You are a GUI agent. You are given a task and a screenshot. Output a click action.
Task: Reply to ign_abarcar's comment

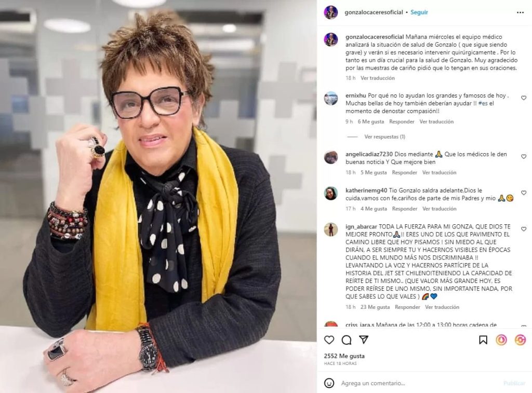pos(407,307)
